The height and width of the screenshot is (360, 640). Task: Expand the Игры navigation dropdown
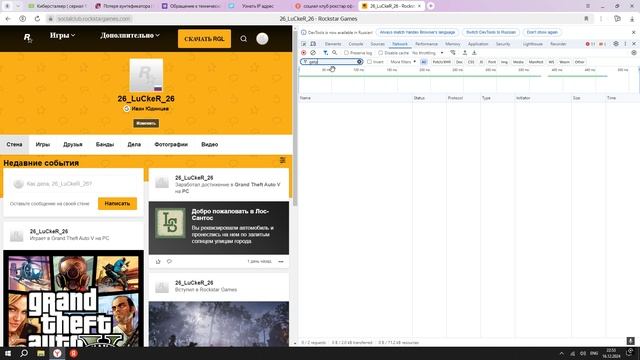(x=62, y=36)
